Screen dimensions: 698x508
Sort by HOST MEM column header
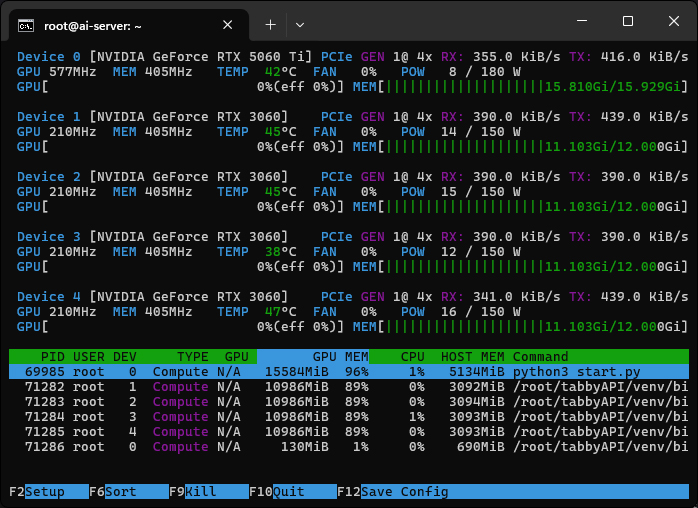coord(473,357)
